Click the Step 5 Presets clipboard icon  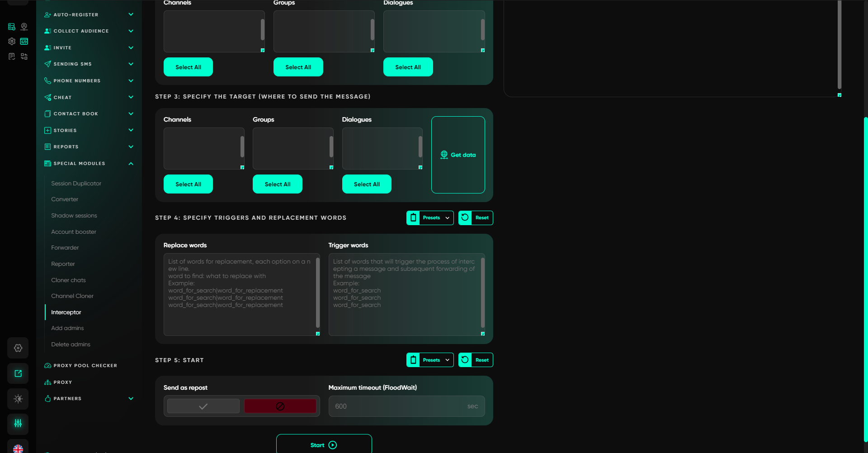(413, 360)
